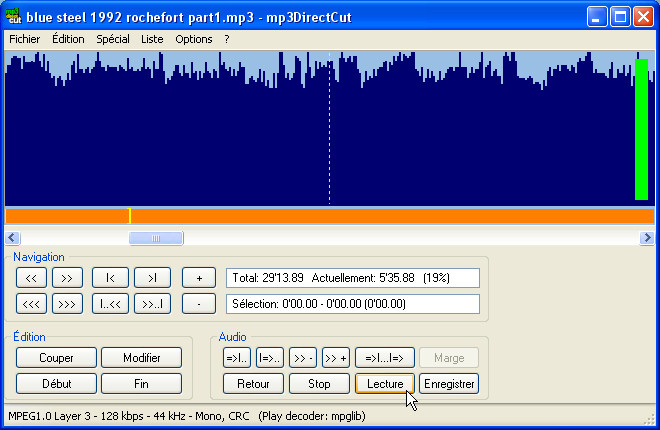Stop audio playback
Image resolution: width=660 pixels, height=430 pixels.
coord(319,383)
